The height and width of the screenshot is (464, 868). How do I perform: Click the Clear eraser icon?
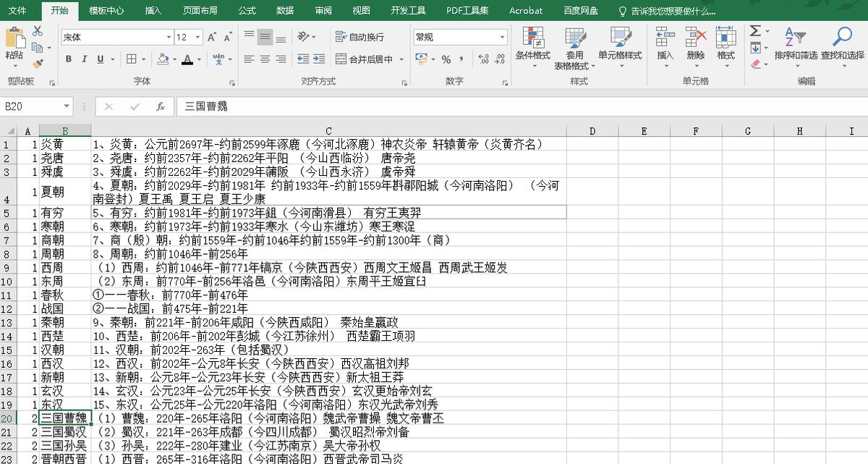pyautogui.click(x=755, y=64)
